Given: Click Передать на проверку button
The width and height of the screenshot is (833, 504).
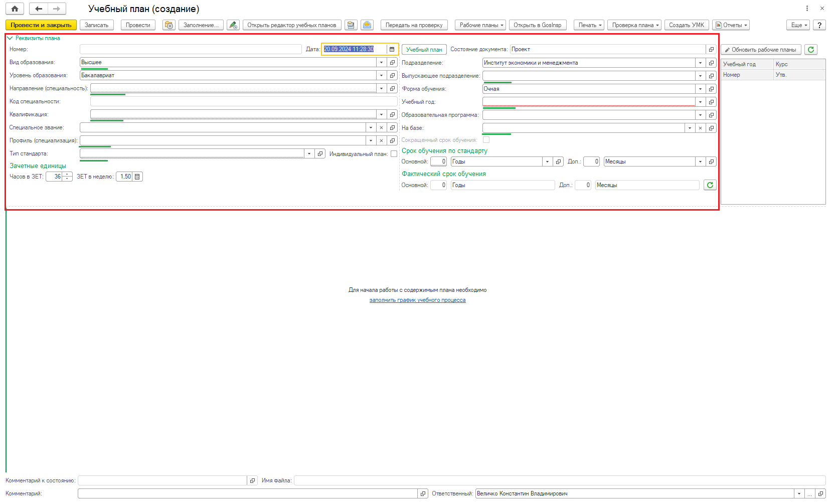Looking at the screenshot, I should [x=414, y=25].
